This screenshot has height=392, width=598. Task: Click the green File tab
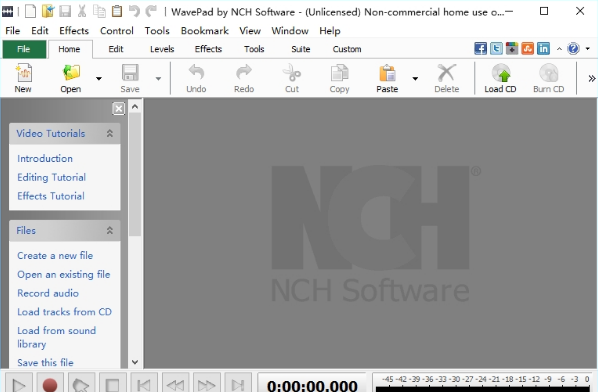24,49
